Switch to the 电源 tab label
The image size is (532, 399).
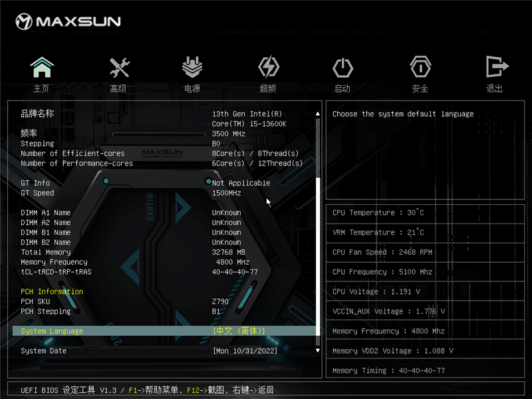coord(192,89)
